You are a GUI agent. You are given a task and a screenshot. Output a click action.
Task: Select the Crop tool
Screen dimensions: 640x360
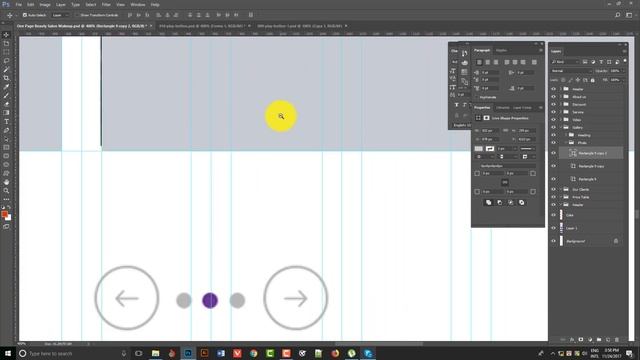pos(6,78)
